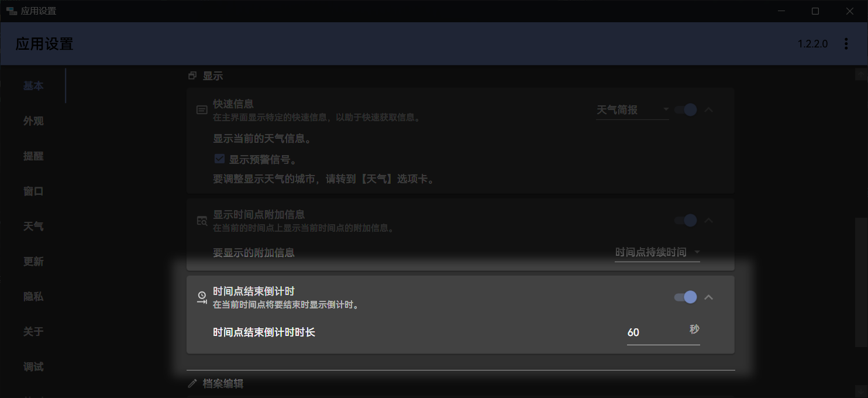Collapse the 时间点结束倒计时 section chevron
The width and height of the screenshot is (868, 398).
pyautogui.click(x=708, y=297)
